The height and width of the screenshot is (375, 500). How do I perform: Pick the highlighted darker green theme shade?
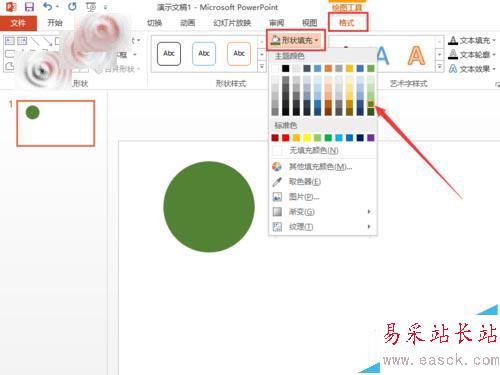[371, 104]
